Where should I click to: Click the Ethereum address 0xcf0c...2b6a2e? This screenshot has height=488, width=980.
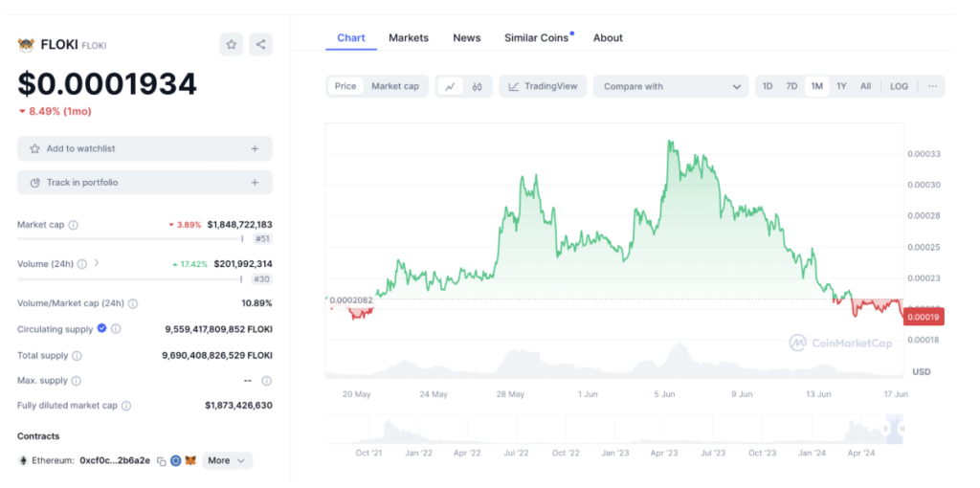point(115,460)
